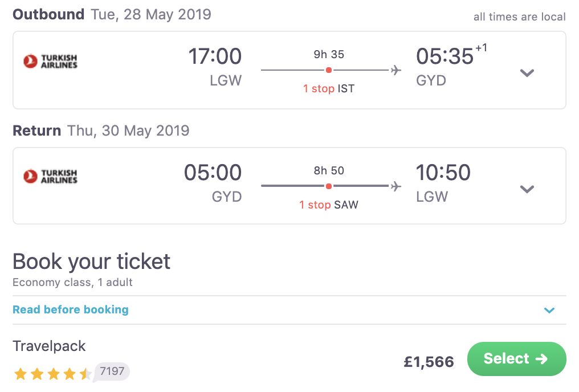Expand return flight details chevron

tap(527, 189)
